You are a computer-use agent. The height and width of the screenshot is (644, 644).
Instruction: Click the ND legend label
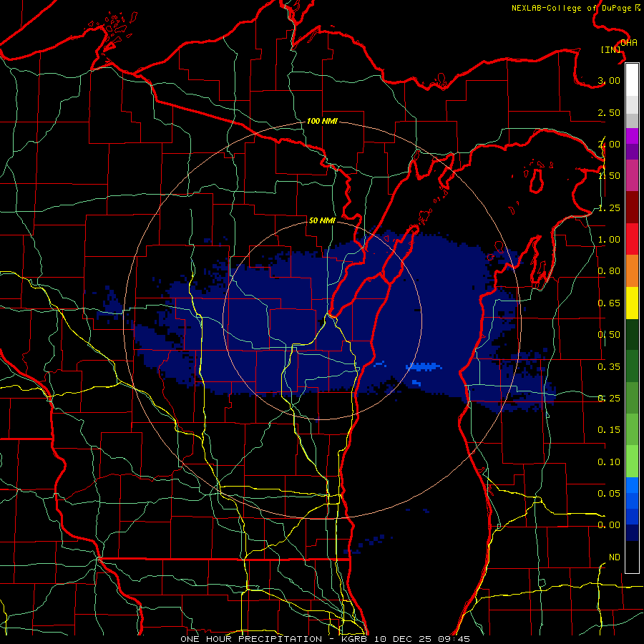coord(615,557)
